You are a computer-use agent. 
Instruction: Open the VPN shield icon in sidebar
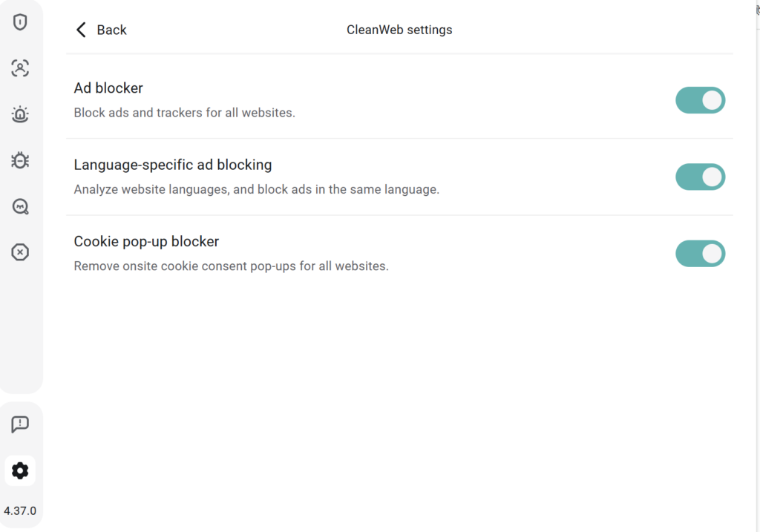click(21, 22)
